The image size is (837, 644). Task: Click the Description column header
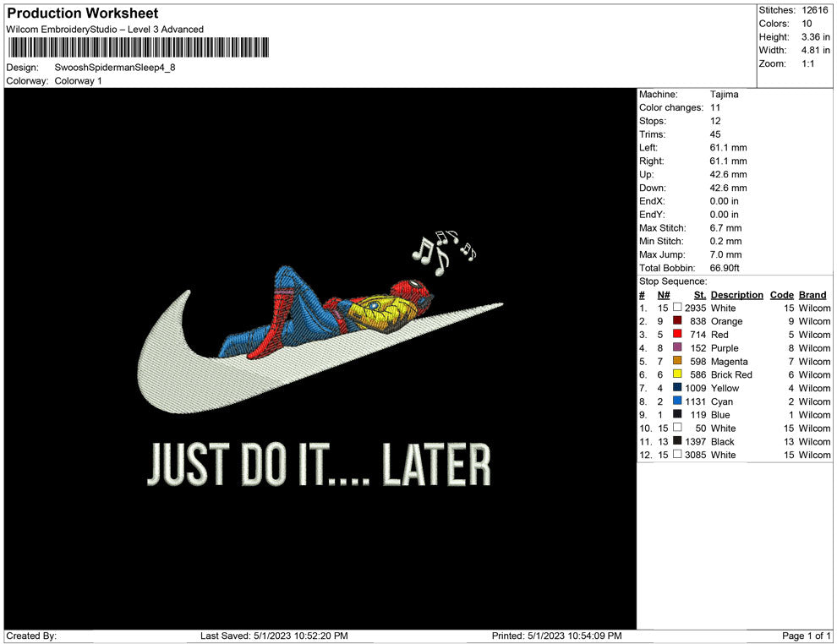pos(737,294)
